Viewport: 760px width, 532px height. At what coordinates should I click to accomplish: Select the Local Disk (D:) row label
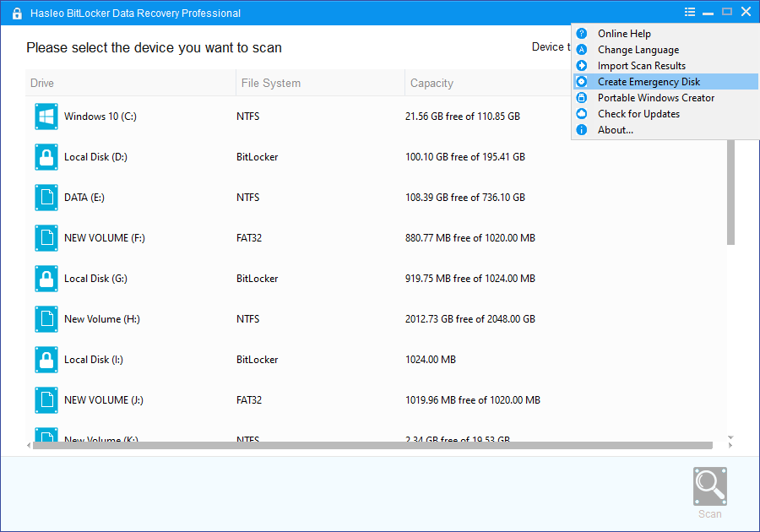[95, 157]
